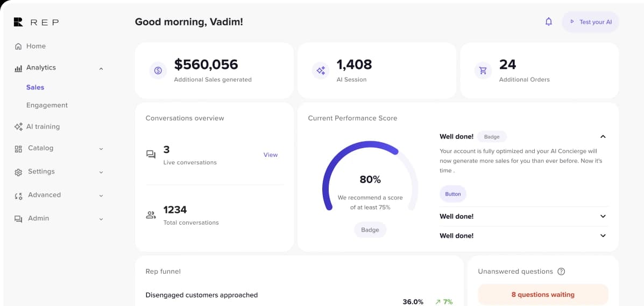The height and width of the screenshot is (306, 644).
Task: Click the 1,408 AI Session value
Action: (x=354, y=65)
